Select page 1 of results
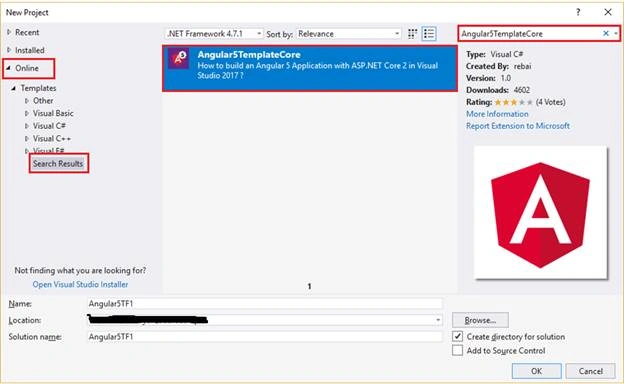Viewport: 624px width, 384px height. coord(309,286)
